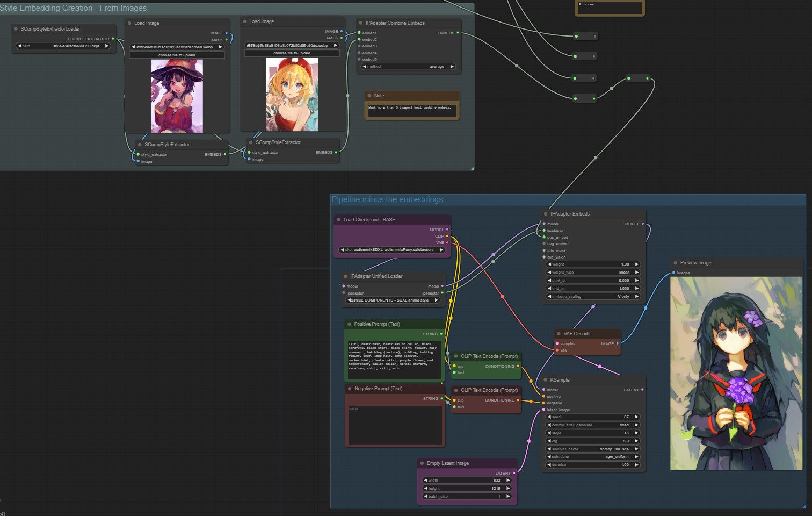Open weight_type combo in IPAdapter Embeds
Image resolution: width=812 pixels, height=516 pixels.
[x=593, y=273]
